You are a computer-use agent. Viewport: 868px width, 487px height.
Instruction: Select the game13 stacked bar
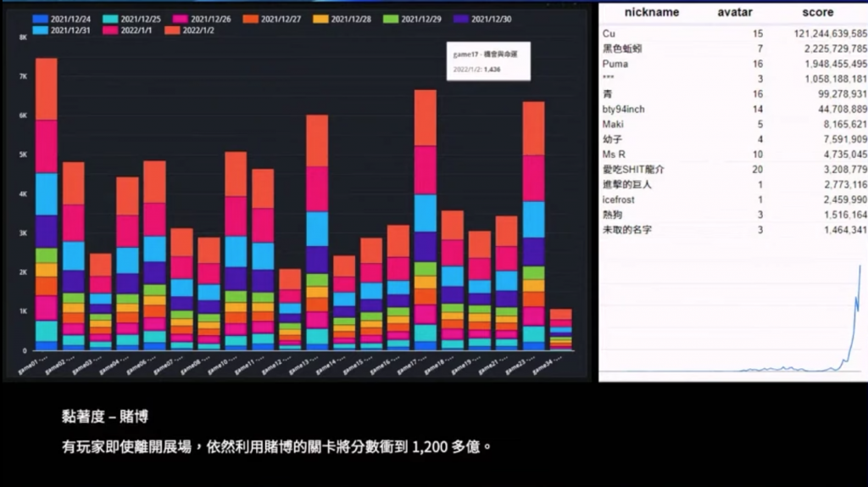(x=317, y=232)
